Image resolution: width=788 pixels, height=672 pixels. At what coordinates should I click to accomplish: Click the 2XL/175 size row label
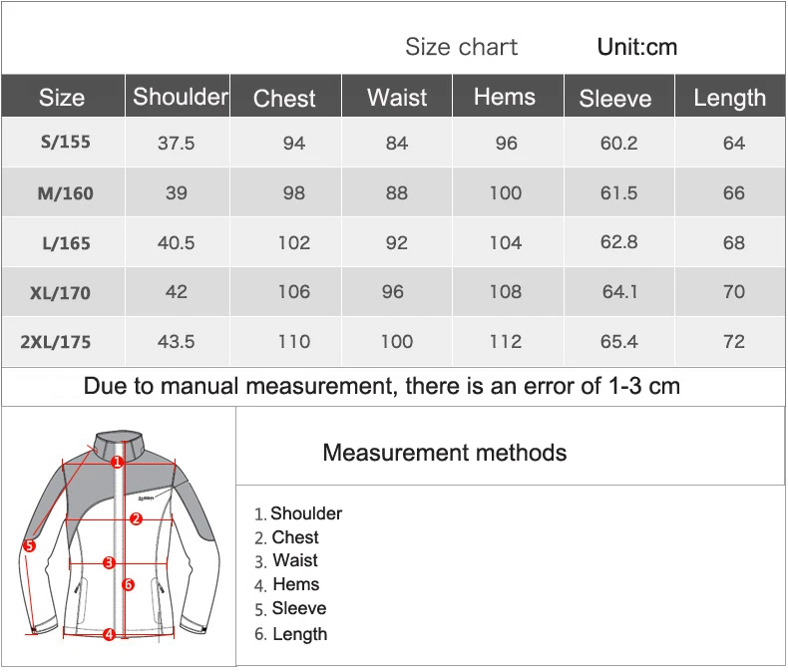(x=56, y=342)
